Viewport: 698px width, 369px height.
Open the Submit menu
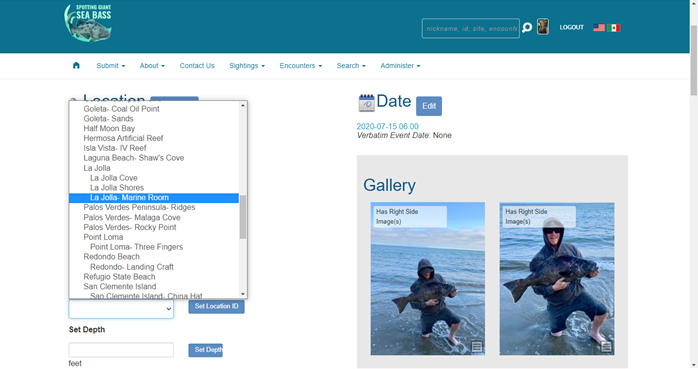tap(110, 65)
